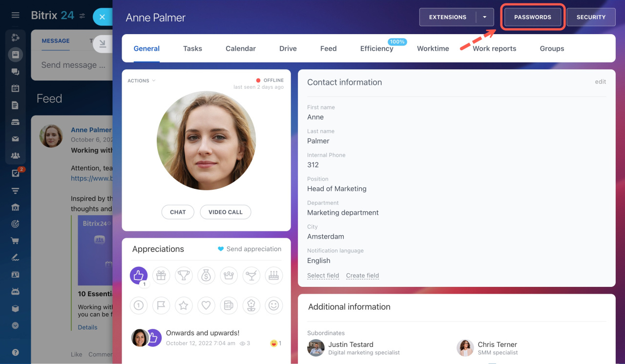The height and width of the screenshot is (364, 625).
Task: Open the shopping cart sidebar icon
Action: coord(15,241)
